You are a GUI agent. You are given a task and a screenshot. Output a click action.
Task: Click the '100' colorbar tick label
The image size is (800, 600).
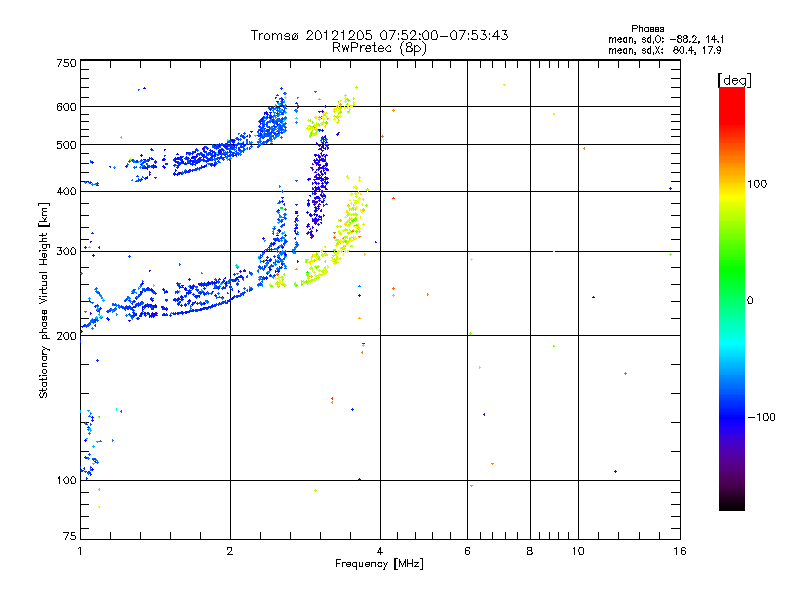757,184
